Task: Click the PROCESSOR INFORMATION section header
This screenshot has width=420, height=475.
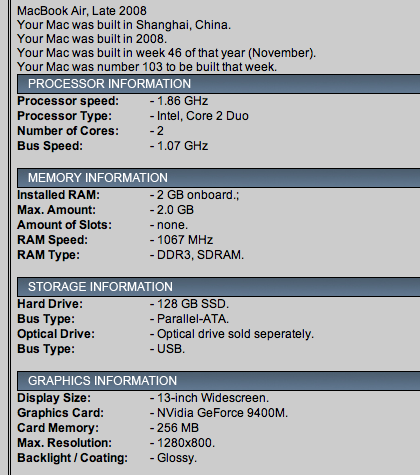Action: click(x=219, y=84)
